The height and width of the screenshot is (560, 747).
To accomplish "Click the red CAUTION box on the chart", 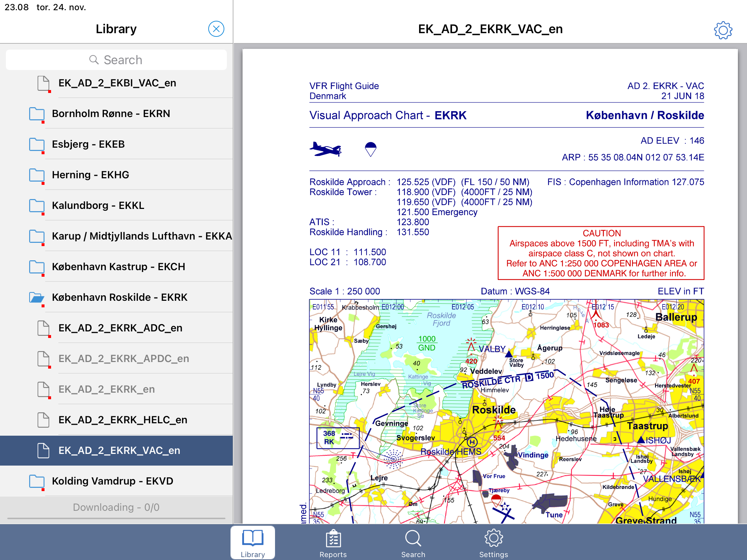I will (x=601, y=253).
